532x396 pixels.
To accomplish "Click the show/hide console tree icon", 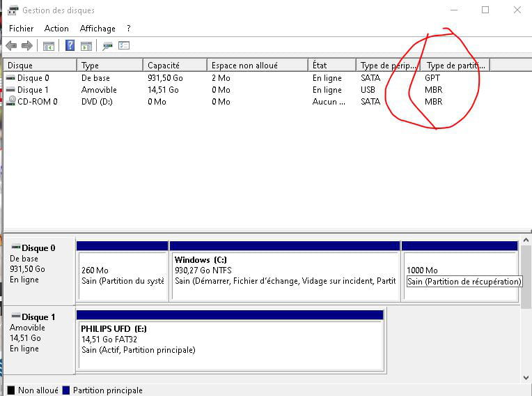I will (49, 46).
